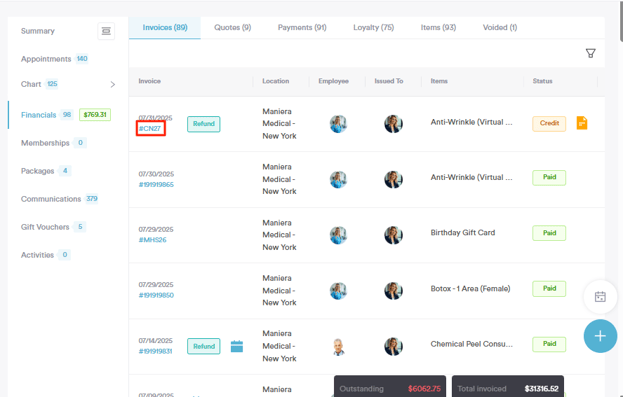Open the invoice filter funnel icon
Image resolution: width=623 pixels, height=397 pixels.
point(590,53)
